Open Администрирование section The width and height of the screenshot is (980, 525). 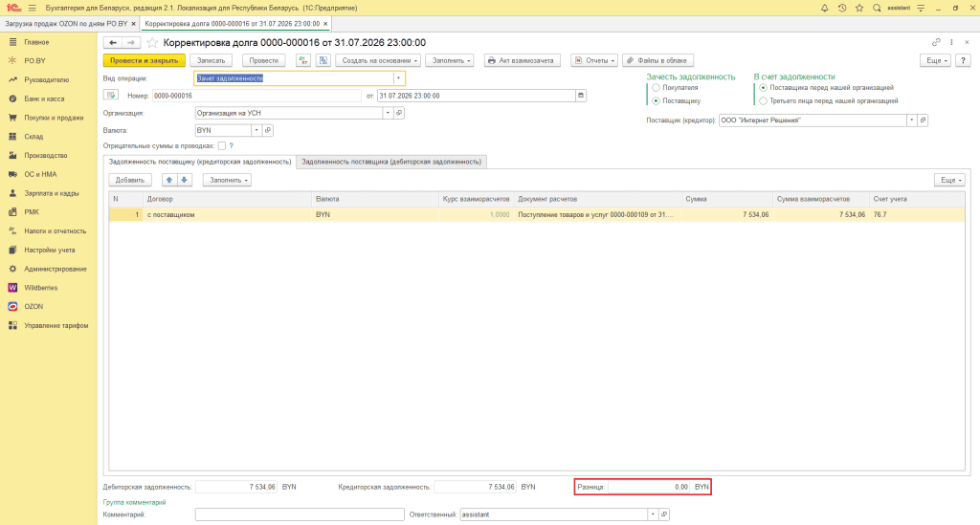(55, 269)
